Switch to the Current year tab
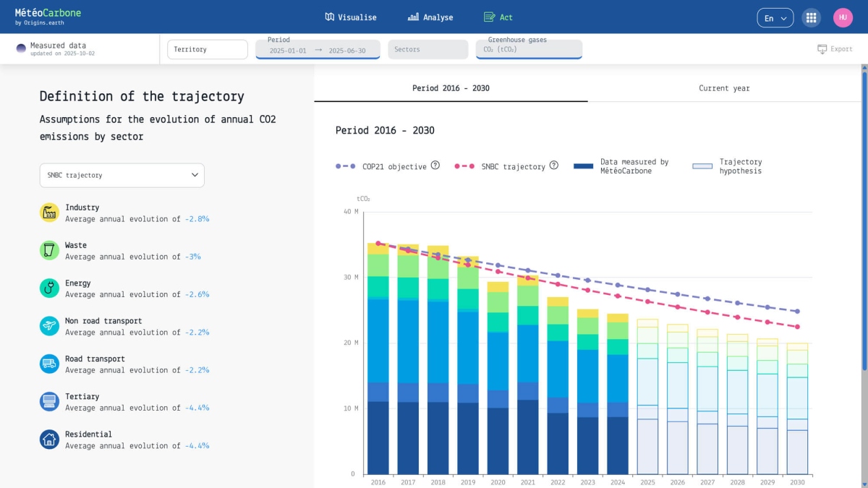 point(724,88)
